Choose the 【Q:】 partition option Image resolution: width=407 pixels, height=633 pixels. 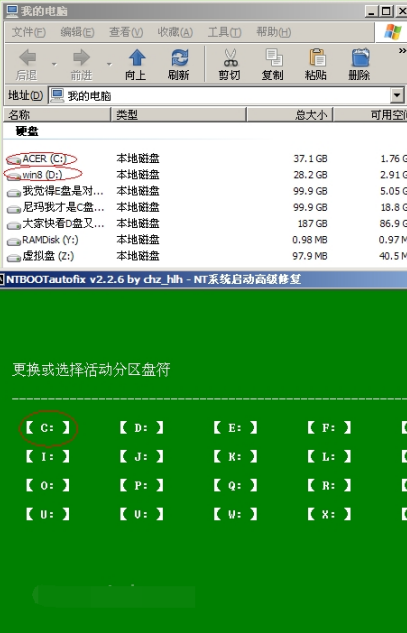coord(235,485)
